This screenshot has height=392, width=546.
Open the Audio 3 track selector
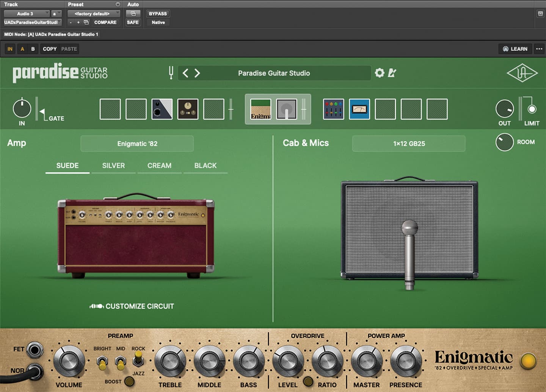(27, 14)
